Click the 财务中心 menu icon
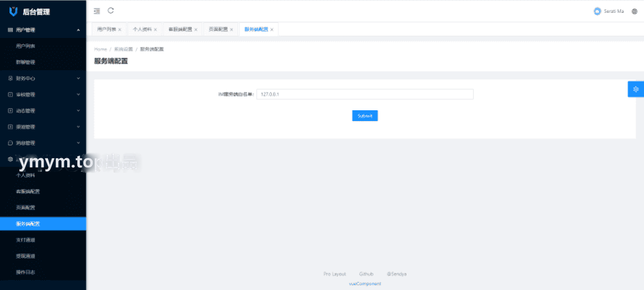The height and width of the screenshot is (290, 644). tap(10, 78)
